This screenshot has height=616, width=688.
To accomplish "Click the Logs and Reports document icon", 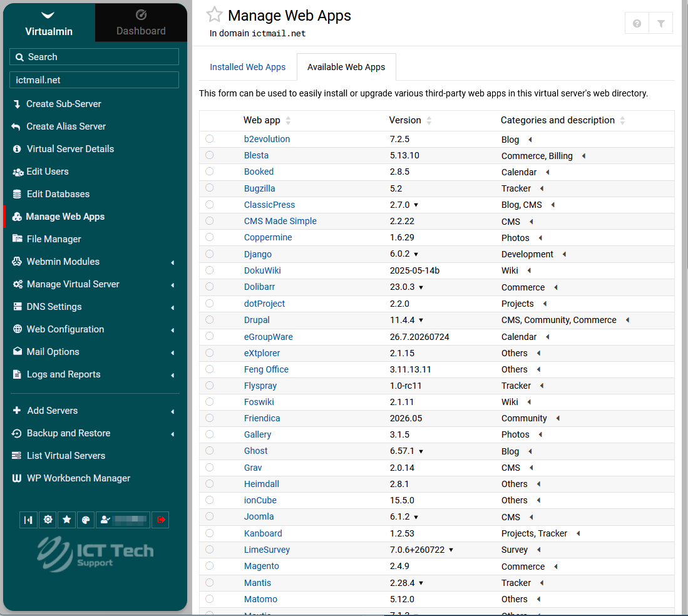I will (17, 374).
